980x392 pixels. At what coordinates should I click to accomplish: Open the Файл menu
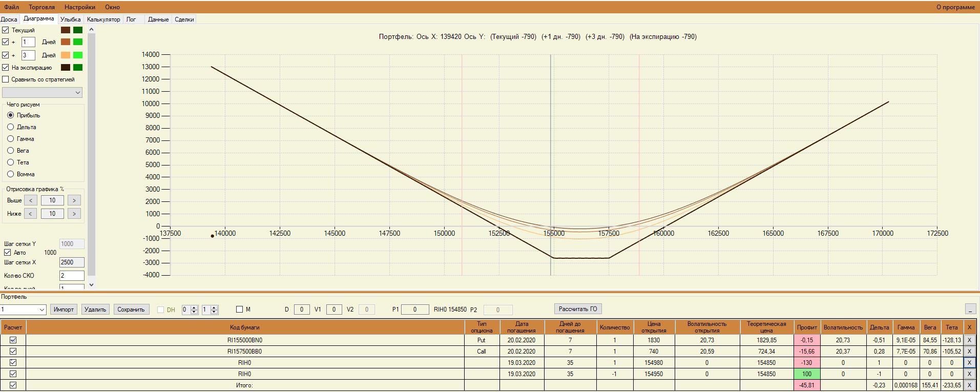(12, 7)
